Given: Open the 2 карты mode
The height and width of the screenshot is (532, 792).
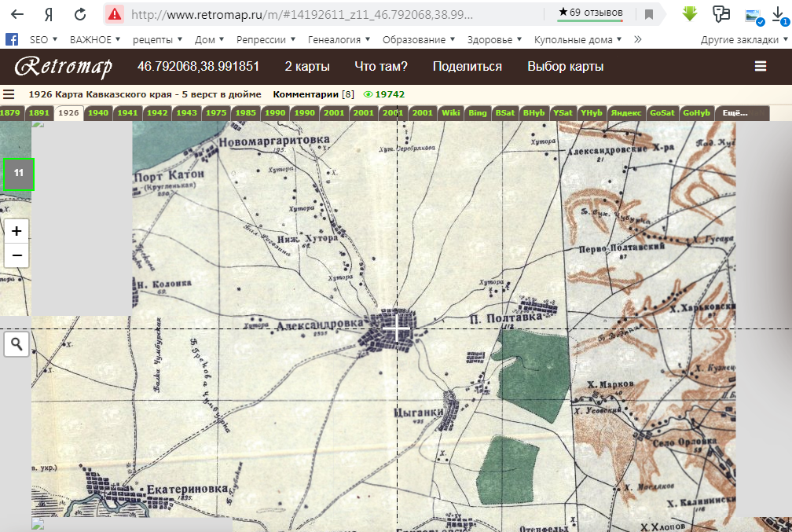Looking at the screenshot, I should coord(307,67).
